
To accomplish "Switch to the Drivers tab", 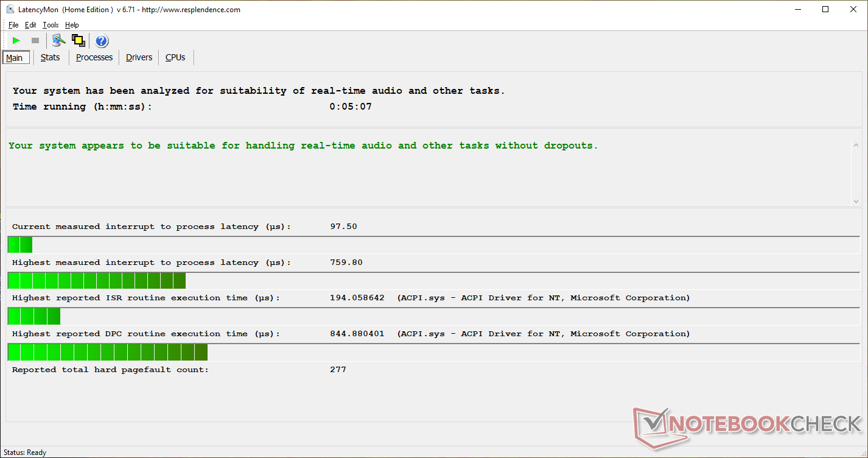I will [x=139, y=57].
